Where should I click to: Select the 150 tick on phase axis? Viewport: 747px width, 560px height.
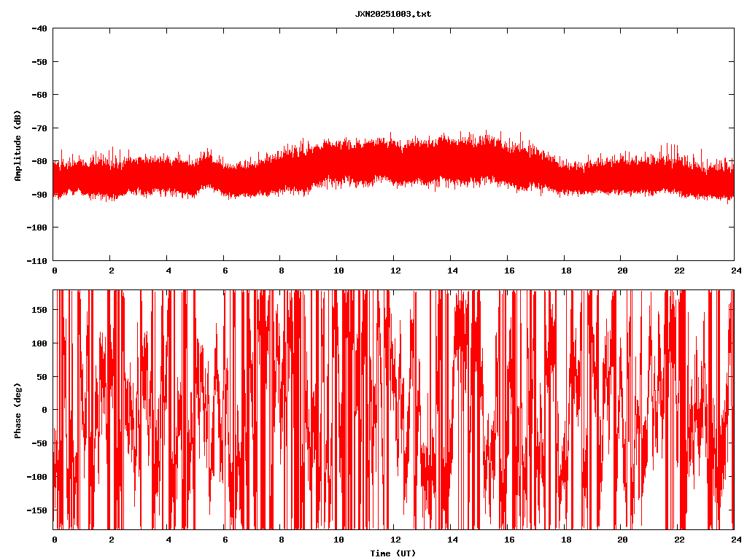39,310
